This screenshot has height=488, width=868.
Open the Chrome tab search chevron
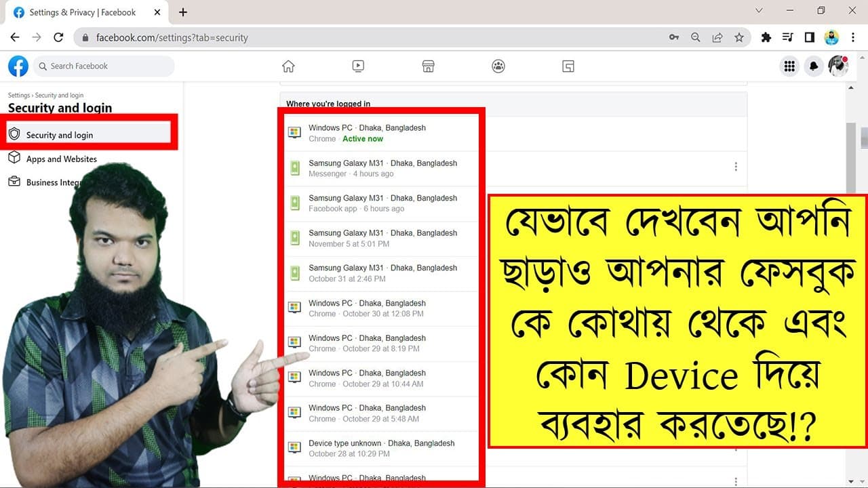pyautogui.click(x=759, y=11)
